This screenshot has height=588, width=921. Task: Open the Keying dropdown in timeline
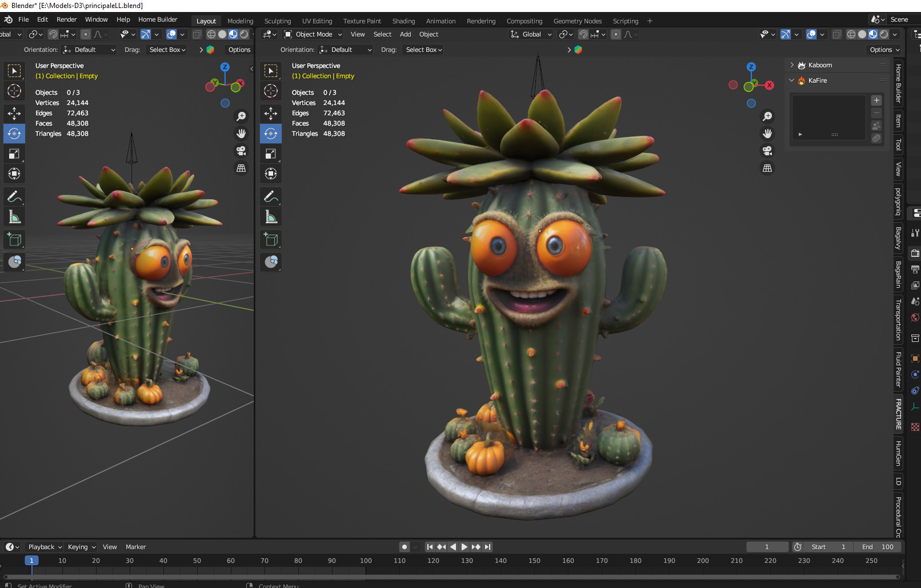82,547
